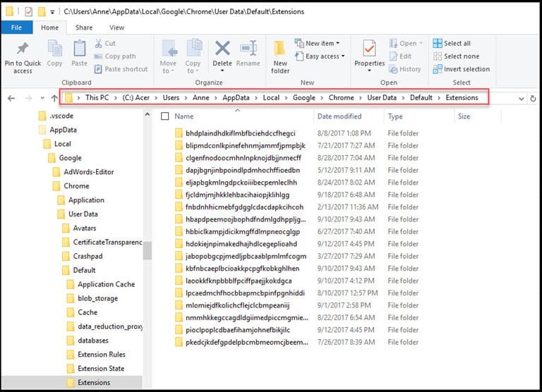
Task: Click Default in the address breadcrumb
Action: click(421, 98)
